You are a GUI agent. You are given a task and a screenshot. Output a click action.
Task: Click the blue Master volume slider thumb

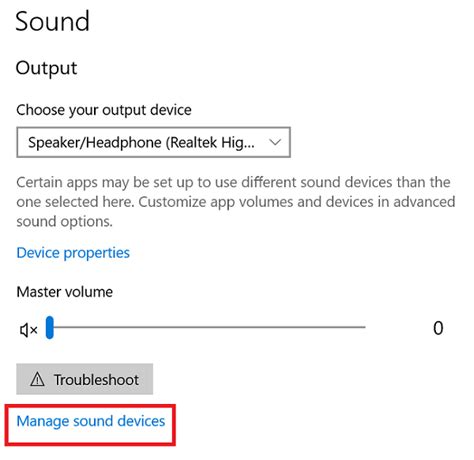point(50,327)
